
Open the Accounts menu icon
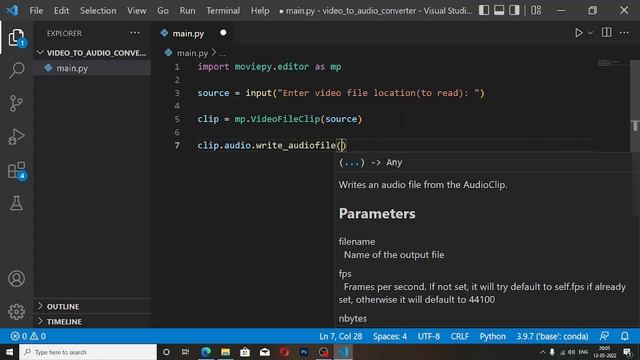click(x=16, y=279)
